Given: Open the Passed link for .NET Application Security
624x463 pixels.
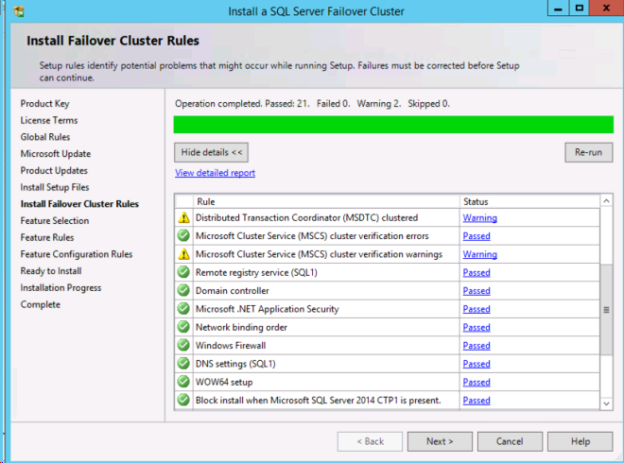Looking at the screenshot, I should click(x=476, y=309).
